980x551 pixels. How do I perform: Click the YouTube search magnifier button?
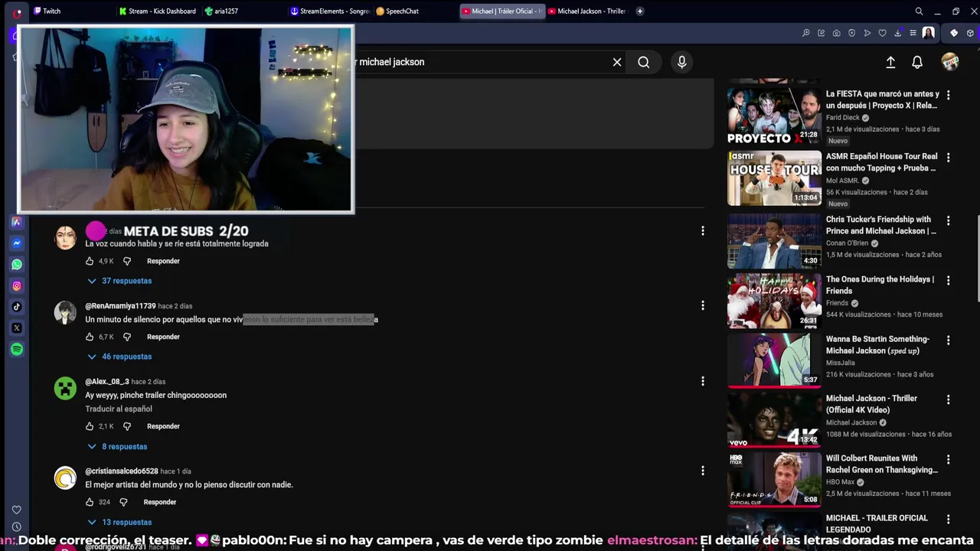[x=644, y=62]
